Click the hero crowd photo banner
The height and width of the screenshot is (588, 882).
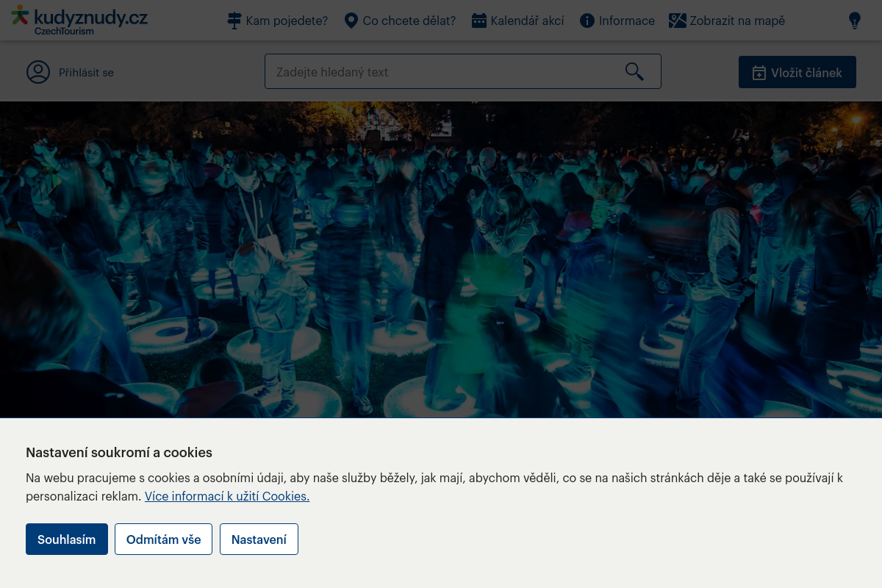(441, 257)
